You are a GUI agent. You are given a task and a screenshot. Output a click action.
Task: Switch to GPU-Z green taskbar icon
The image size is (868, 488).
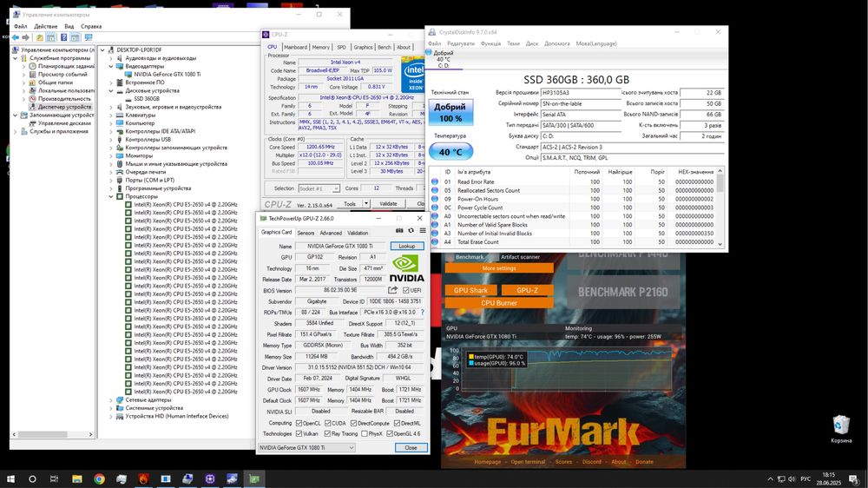tap(254, 479)
